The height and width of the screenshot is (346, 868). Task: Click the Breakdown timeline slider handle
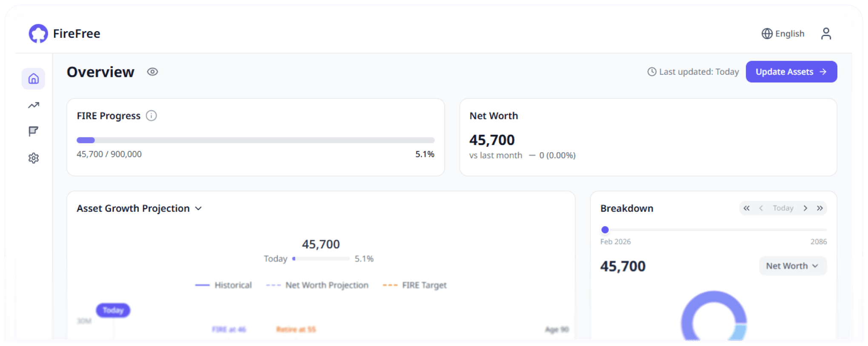[605, 230]
